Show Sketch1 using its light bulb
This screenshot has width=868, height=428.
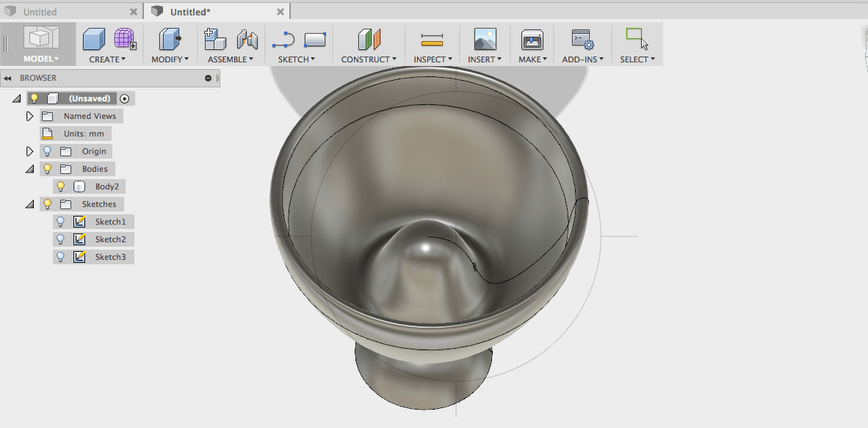click(61, 222)
